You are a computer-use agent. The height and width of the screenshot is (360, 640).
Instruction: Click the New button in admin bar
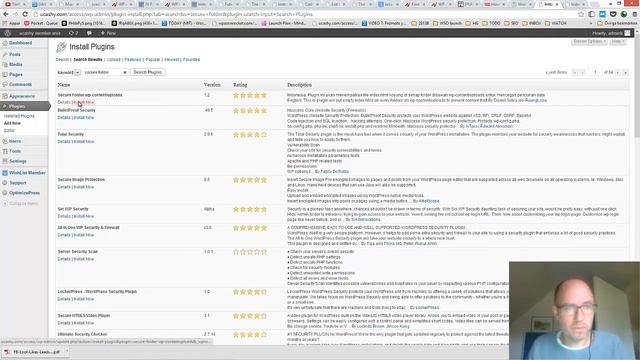pyautogui.click(x=108, y=33)
